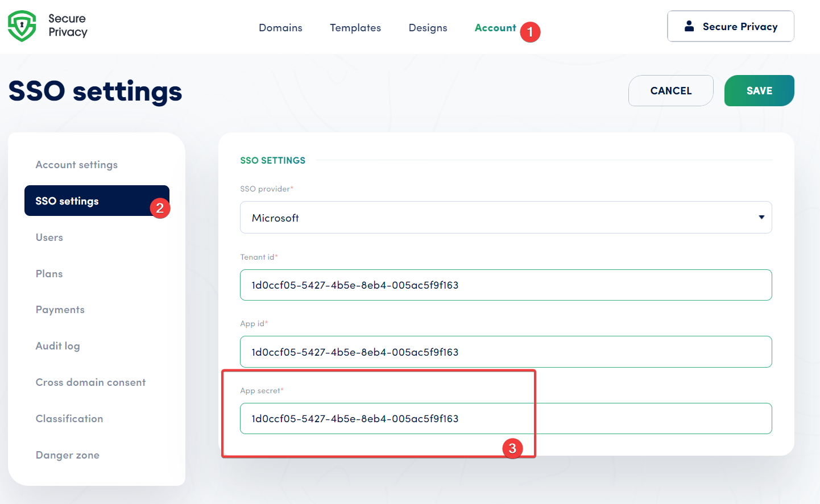Viewport: 820px width, 504px height.
Task: Click inside the App secret field
Action: pos(506,418)
